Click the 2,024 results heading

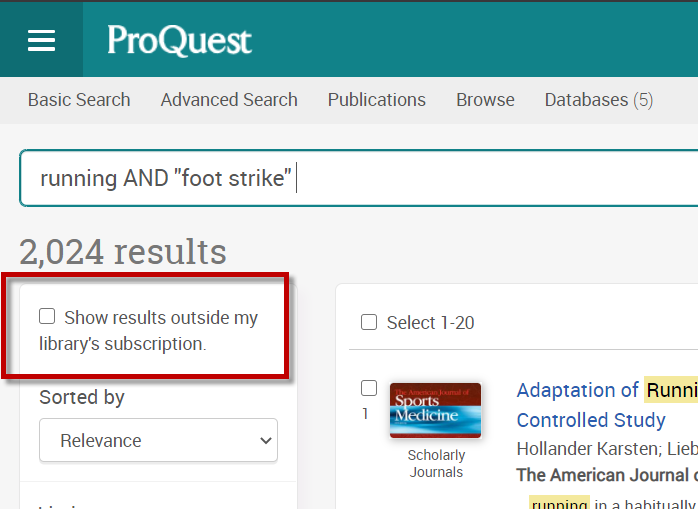tap(123, 252)
